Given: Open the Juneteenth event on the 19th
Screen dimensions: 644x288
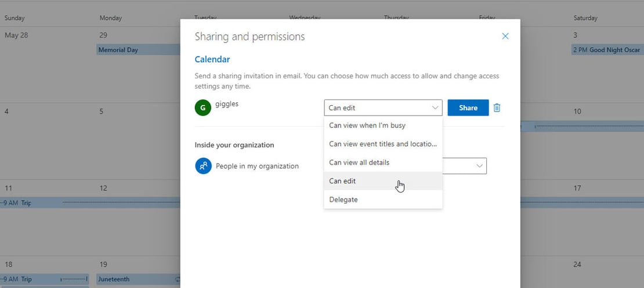Looking at the screenshot, I should [136, 279].
